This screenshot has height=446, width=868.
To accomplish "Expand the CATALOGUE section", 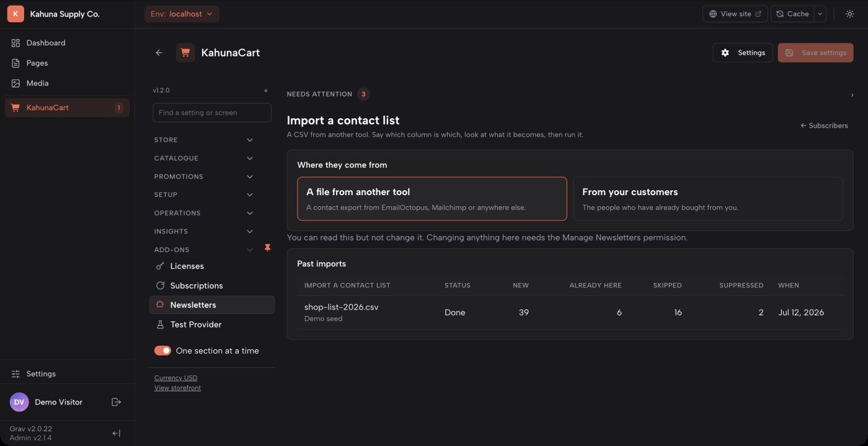I will coord(203,159).
